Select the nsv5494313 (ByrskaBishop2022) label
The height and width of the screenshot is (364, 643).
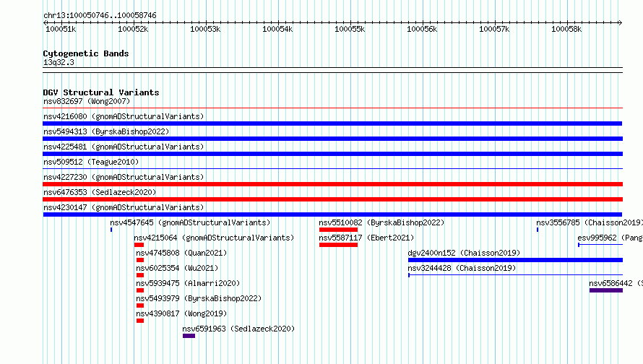click(106, 131)
